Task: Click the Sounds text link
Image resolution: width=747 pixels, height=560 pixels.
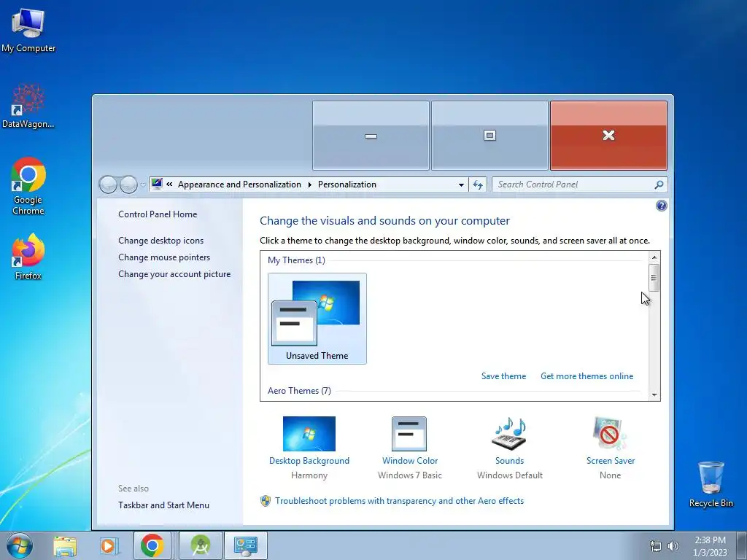Action: tap(509, 461)
